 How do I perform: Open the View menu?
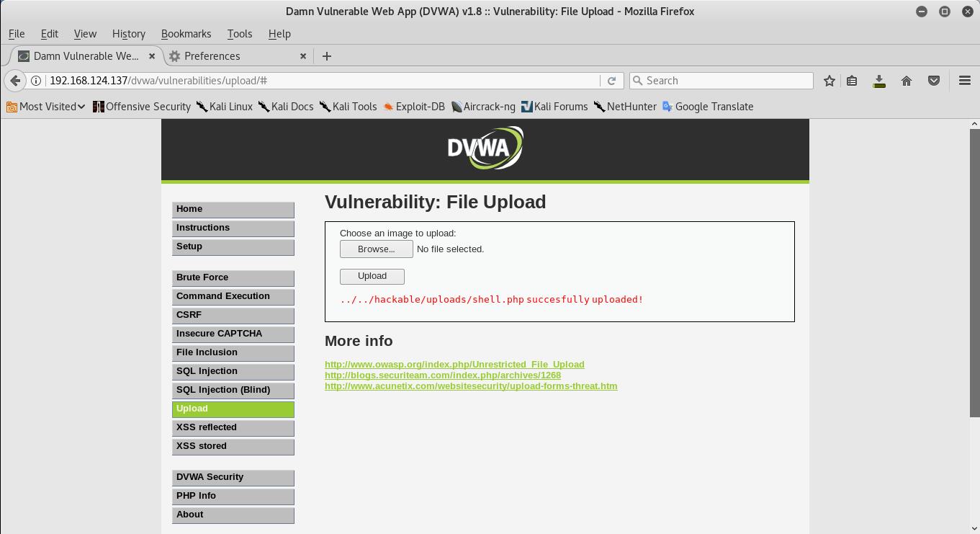pos(85,34)
